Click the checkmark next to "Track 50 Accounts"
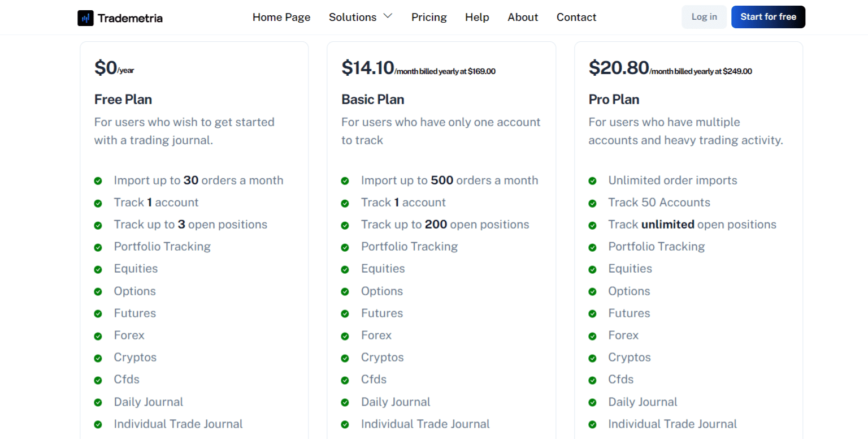This screenshot has height=439, width=868. tap(592, 203)
